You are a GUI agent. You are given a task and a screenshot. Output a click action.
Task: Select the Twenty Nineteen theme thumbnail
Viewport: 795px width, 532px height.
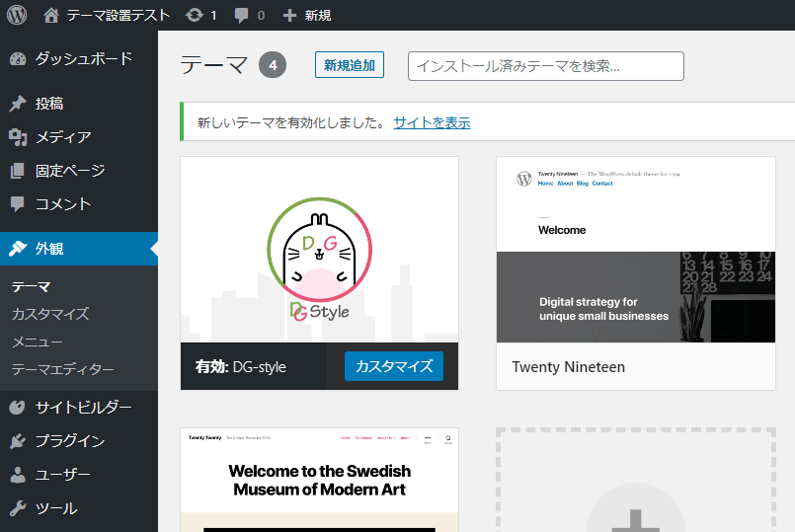point(635,250)
